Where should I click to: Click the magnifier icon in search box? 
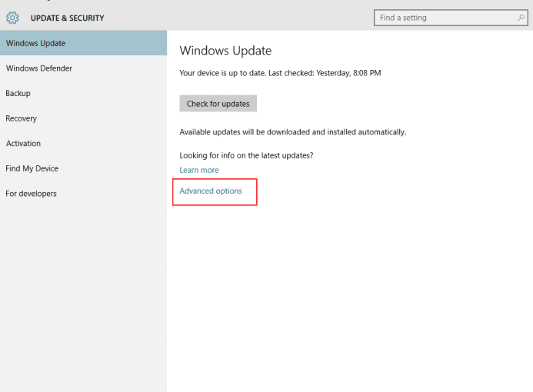(x=521, y=18)
